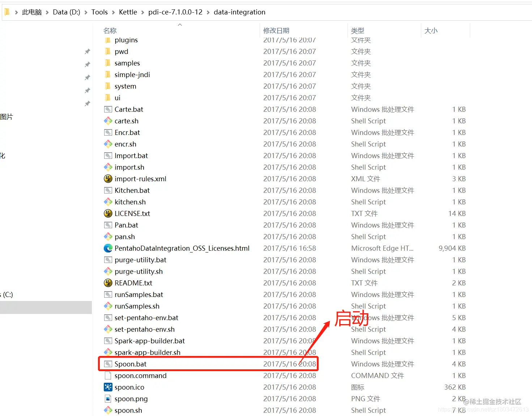Sort by the 修改日期 column header
532x416 pixels.
click(x=276, y=31)
